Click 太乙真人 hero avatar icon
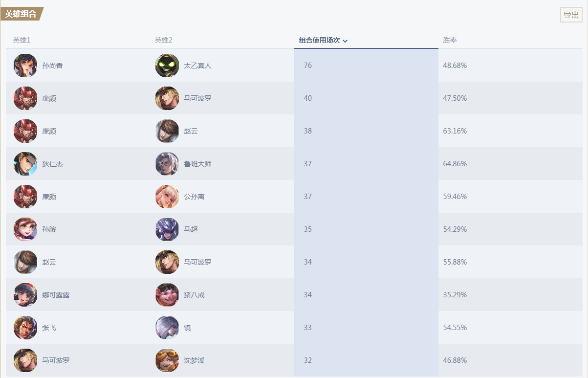The image size is (588, 378). pos(167,66)
